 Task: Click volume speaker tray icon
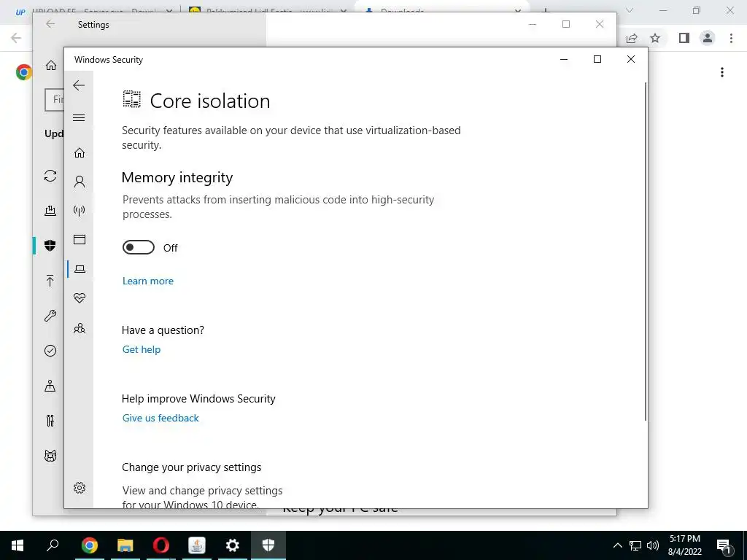click(653, 545)
